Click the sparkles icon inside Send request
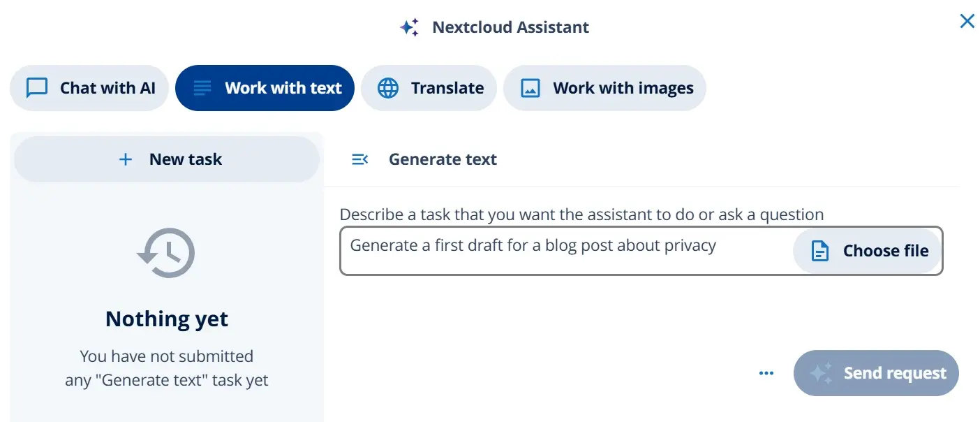 pyautogui.click(x=824, y=372)
